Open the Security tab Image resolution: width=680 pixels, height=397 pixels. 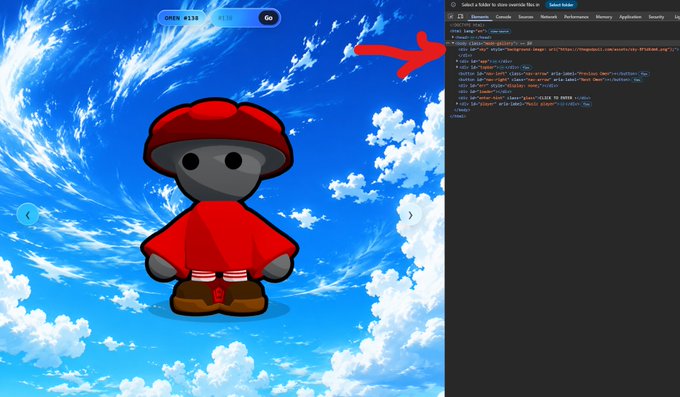(656, 17)
